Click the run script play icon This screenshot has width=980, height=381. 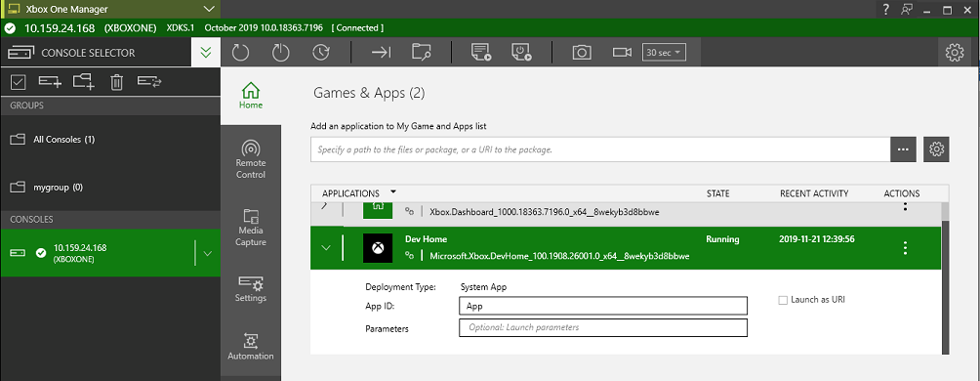[481, 53]
